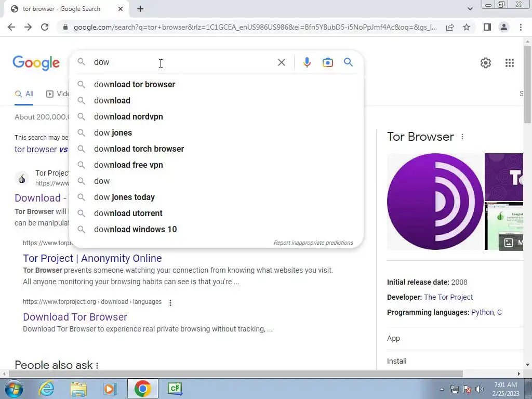
Task: Click the 'tor browser vs' suggestion link
Action: [41, 149]
